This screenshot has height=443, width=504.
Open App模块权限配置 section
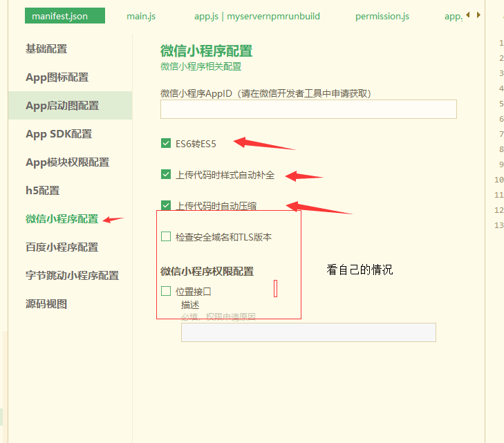68,162
